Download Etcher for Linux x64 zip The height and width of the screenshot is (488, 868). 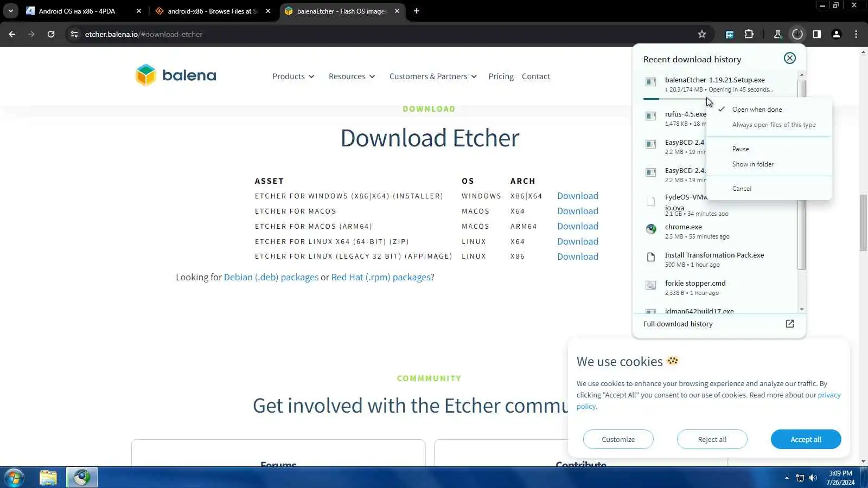(578, 241)
